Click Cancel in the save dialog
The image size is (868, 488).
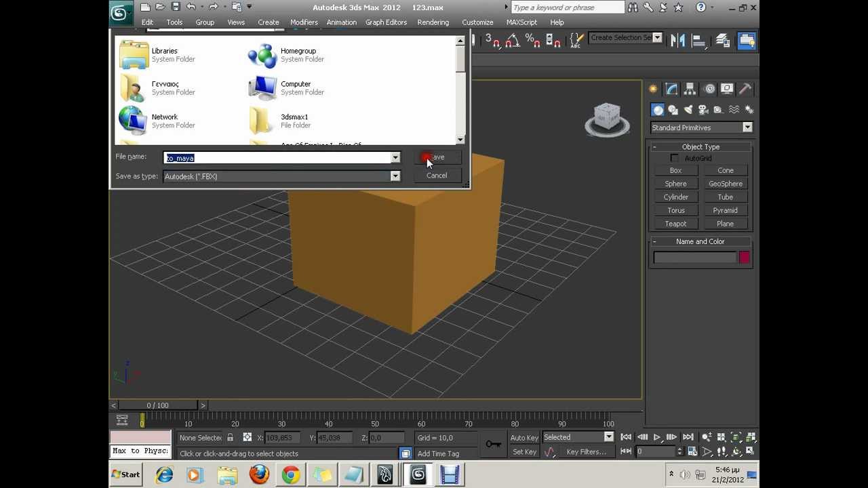coord(437,176)
